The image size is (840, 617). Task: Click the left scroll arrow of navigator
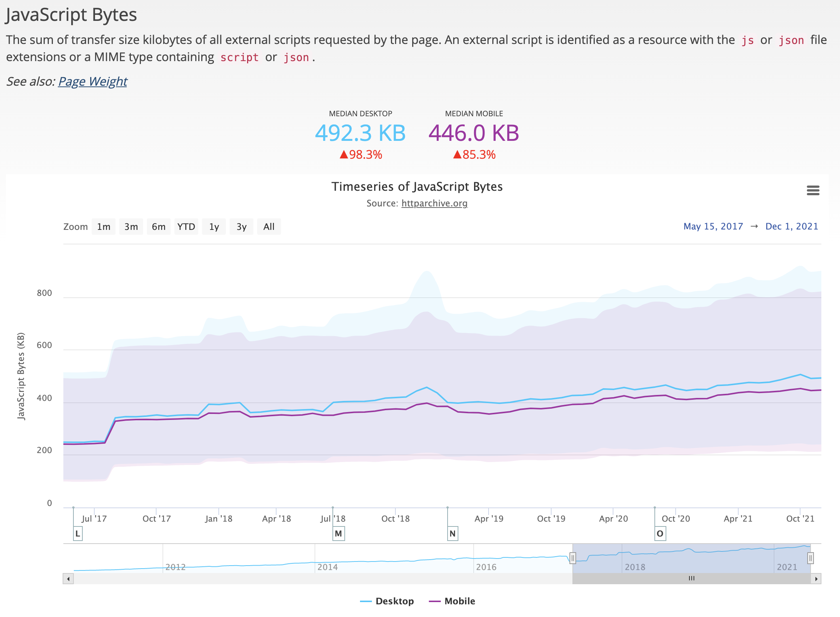[x=68, y=579]
